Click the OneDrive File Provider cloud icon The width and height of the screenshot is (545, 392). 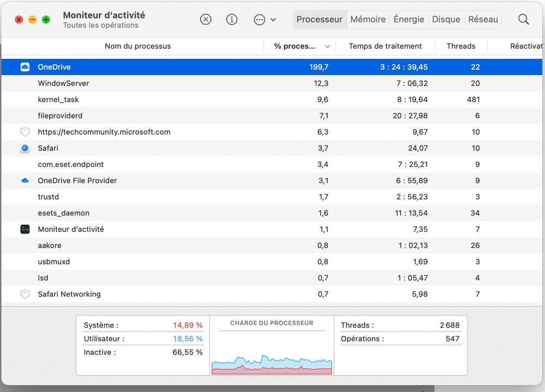click(x=25, y=180)
